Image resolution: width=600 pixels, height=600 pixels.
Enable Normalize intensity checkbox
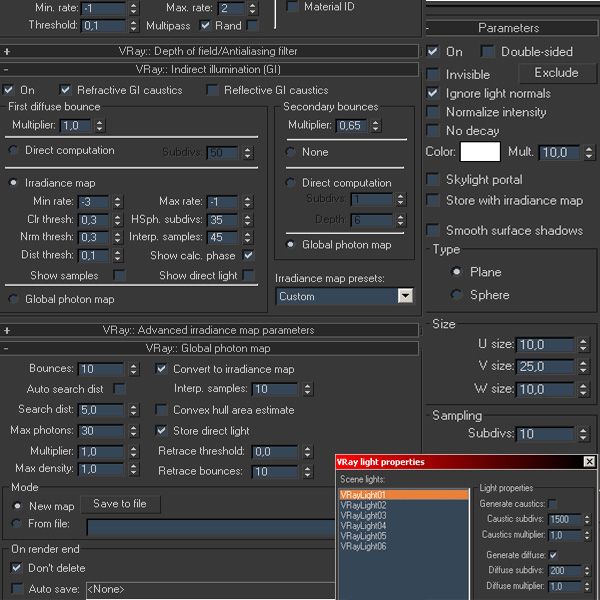click(433, 112)
